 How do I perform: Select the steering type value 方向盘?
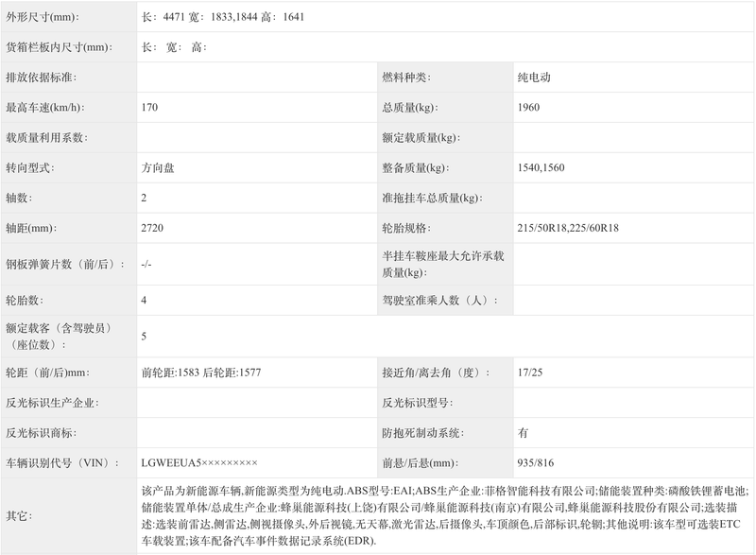[157, 167]
